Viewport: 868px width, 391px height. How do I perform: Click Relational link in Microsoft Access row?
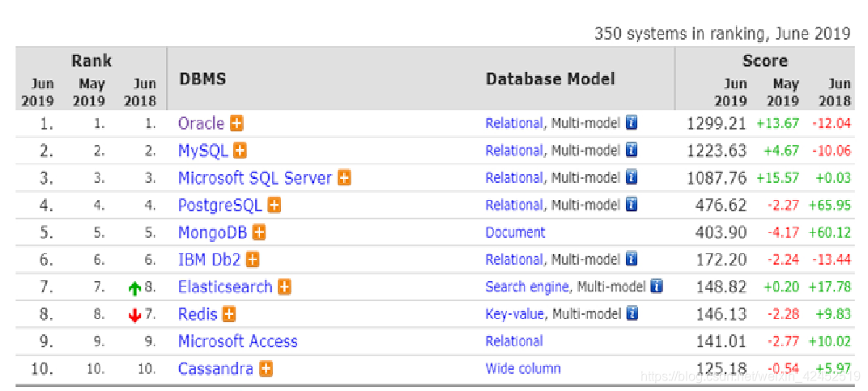tap(513, 341)
